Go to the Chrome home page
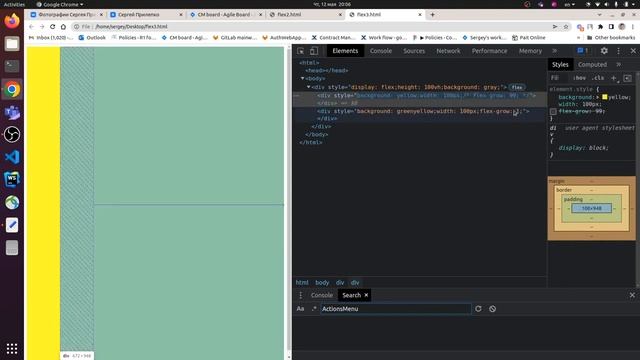 click(63, 27)
